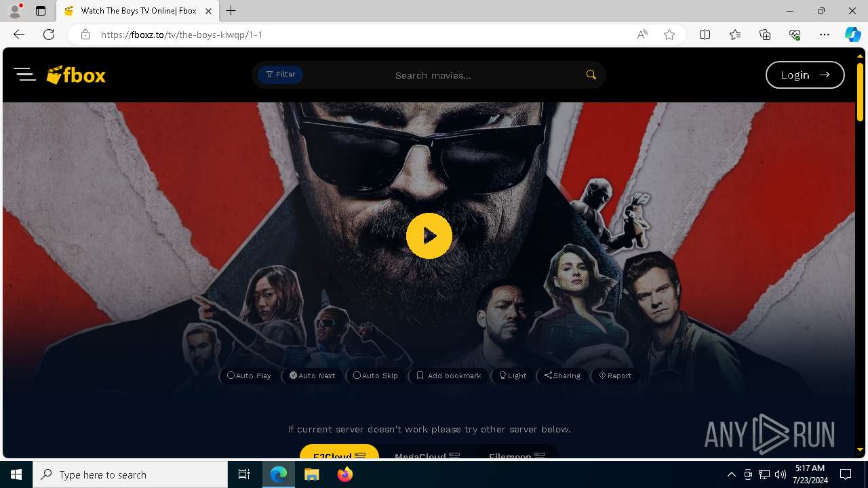Start video with yellow play button
Viewport: 868px width, 488px height.
coord(429,236)
